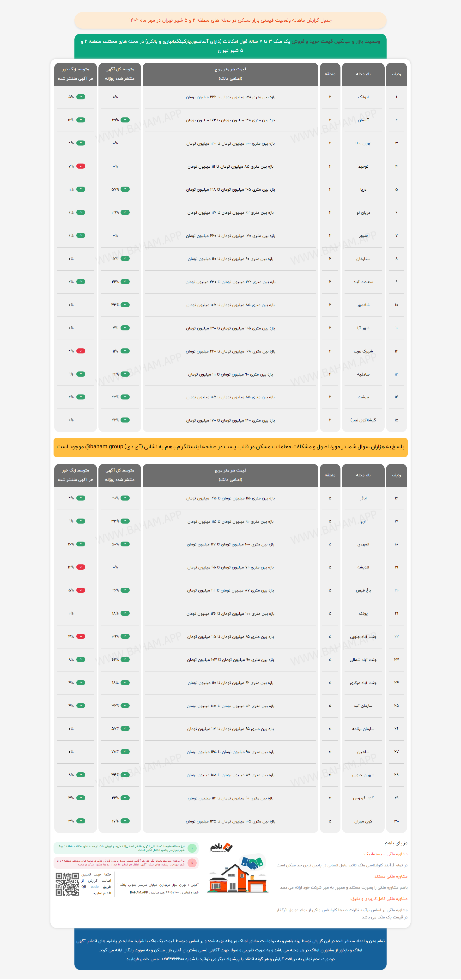Click the red down arrow in the Bagh Feyz row
Image resolution: width=461 pixels, height=980 pixels.
(x=81, y=590)
